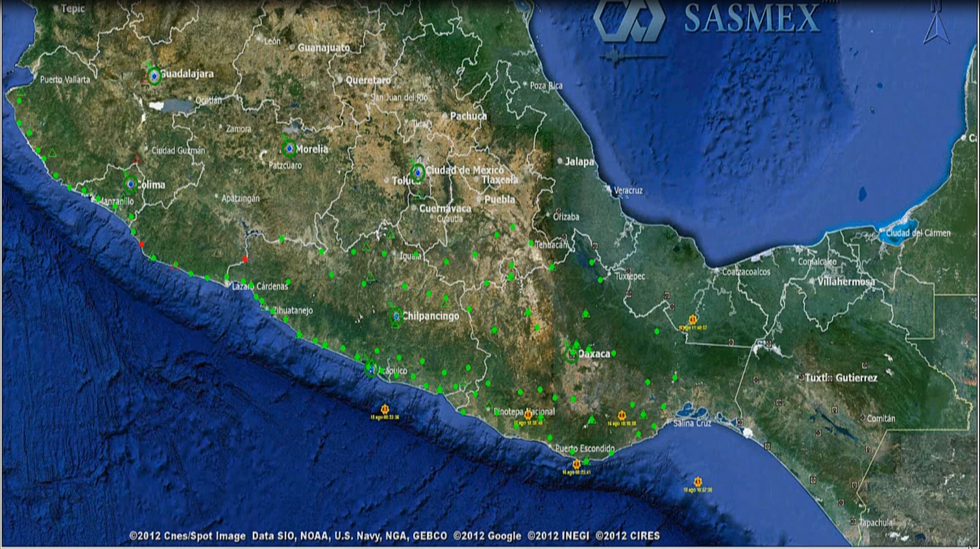Click offshore earthquake marker south of Salina Cruz

(x=697, y=482)
